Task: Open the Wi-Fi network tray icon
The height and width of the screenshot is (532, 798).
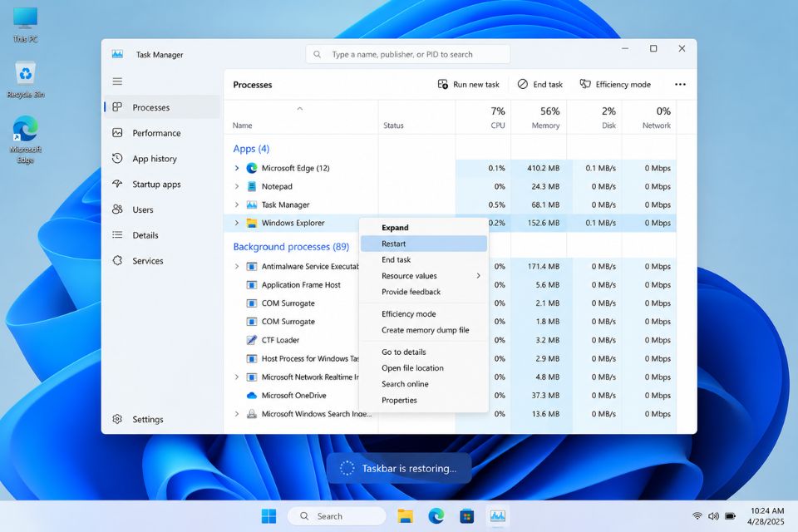Action: [697, 516]
